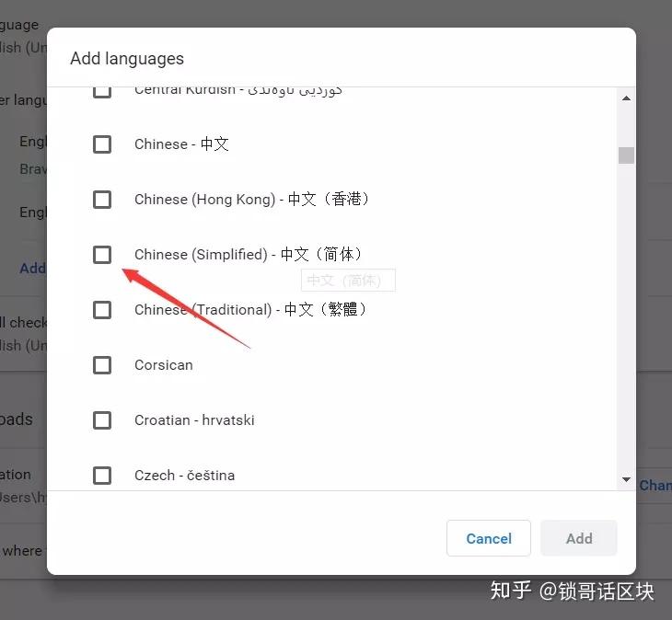
Task: Check the Central Kurdish checkbox
Action: coord(102,92)
